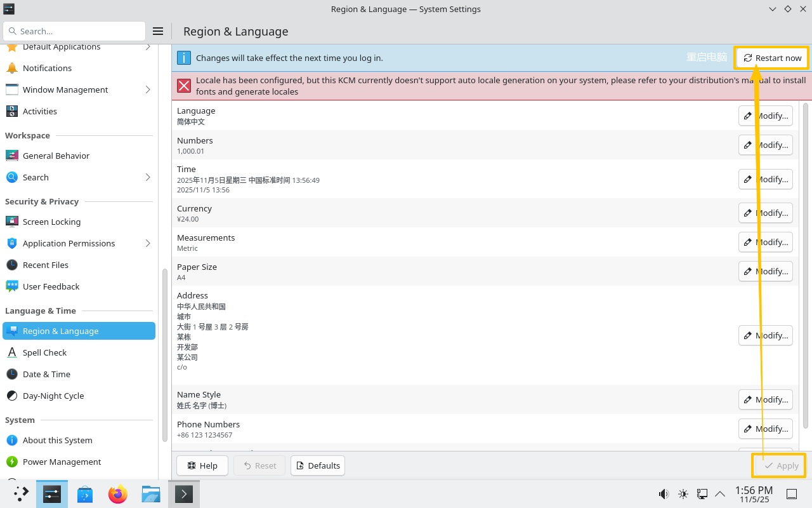Expand the Application Permissions submenu arrow
Screen dimensions: 812x508
148,243
